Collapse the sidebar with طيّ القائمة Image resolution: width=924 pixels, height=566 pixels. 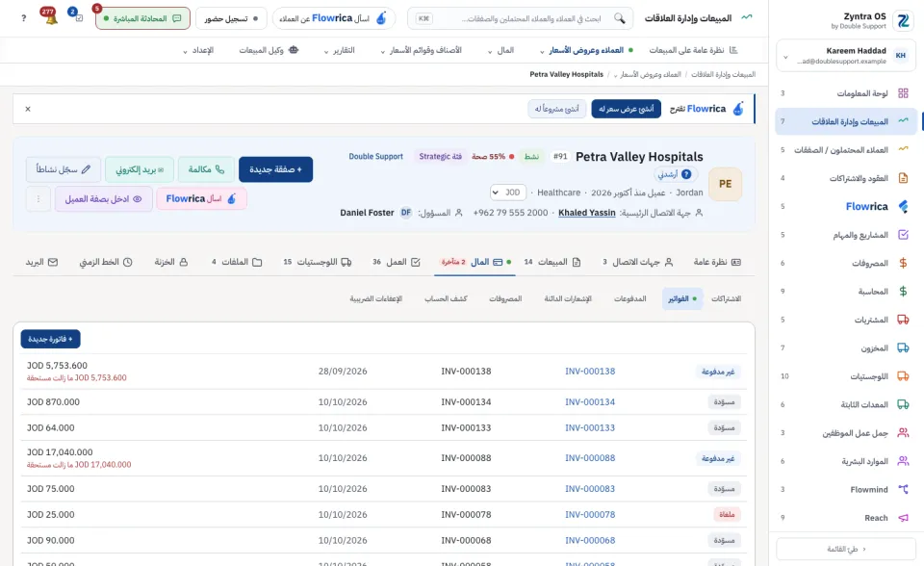[846, 549]
